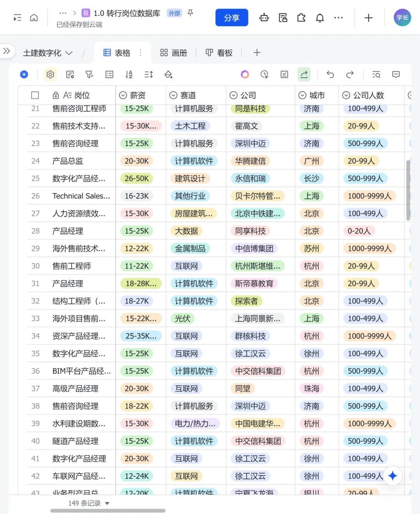
Task: Open the sort tool in toolbar
Action: pyautogui.click(x=129, y=74)
